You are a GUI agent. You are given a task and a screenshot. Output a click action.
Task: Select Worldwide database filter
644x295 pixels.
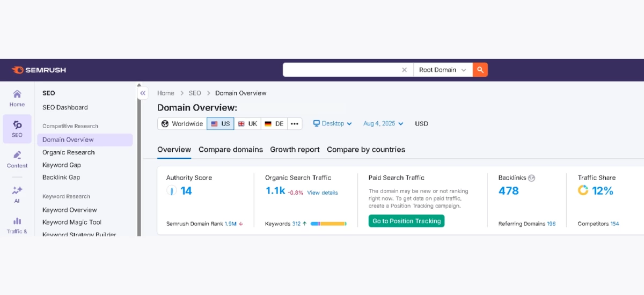tap(182, 123)
